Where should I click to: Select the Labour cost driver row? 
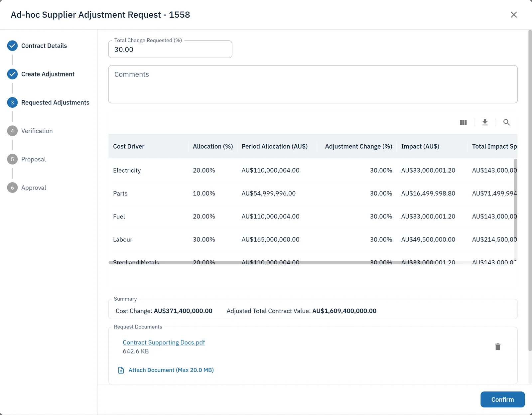313,239
